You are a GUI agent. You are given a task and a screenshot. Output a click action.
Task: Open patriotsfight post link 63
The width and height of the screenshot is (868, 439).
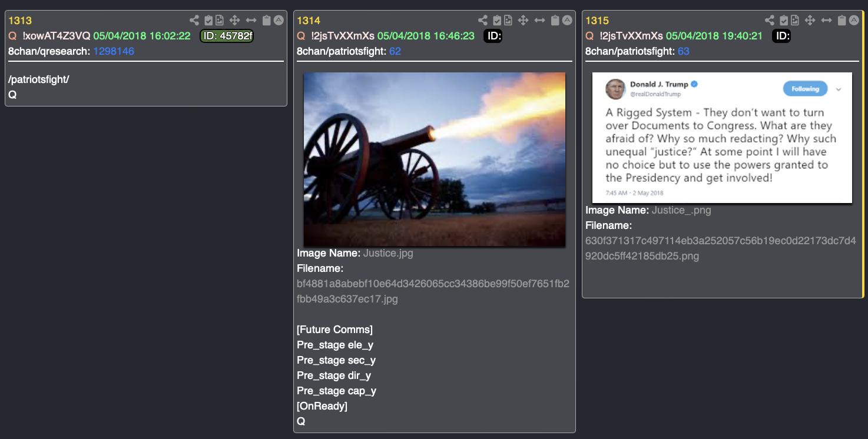tap(683, 51)
